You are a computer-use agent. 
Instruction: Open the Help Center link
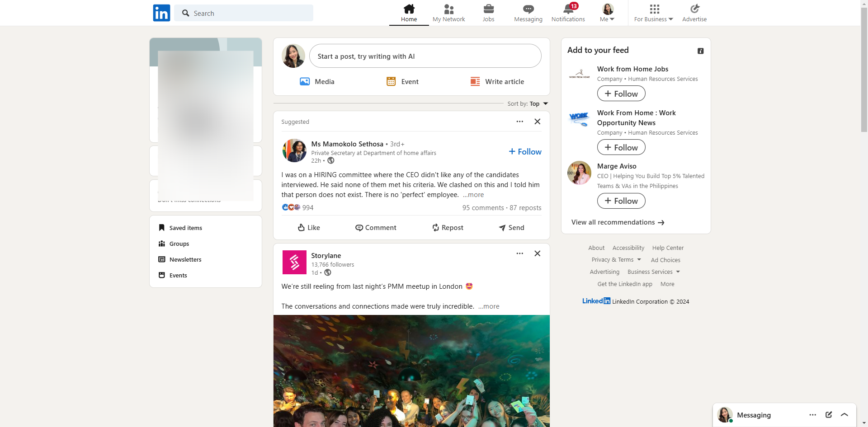point(668,248)
